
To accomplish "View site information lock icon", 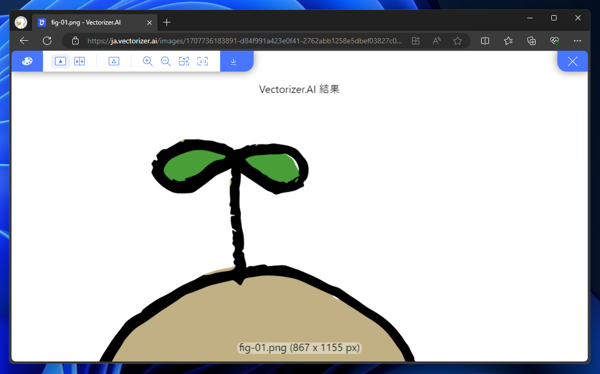I will pos(75,41).
